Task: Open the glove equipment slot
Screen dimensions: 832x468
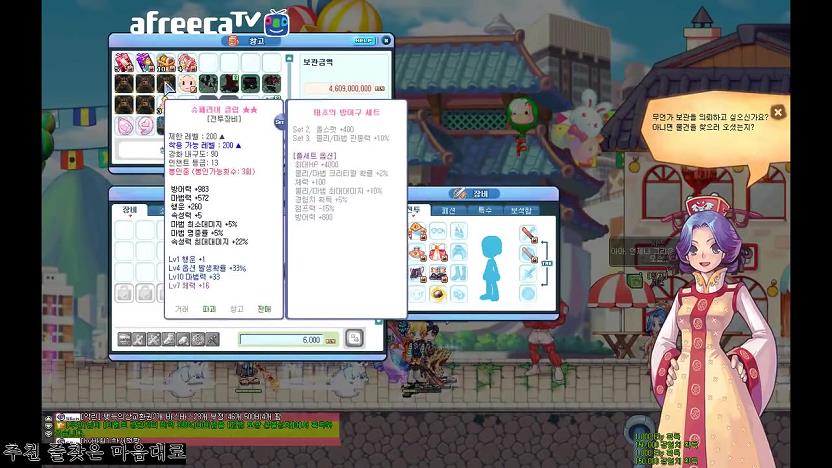Action: [x=458, y=293]
